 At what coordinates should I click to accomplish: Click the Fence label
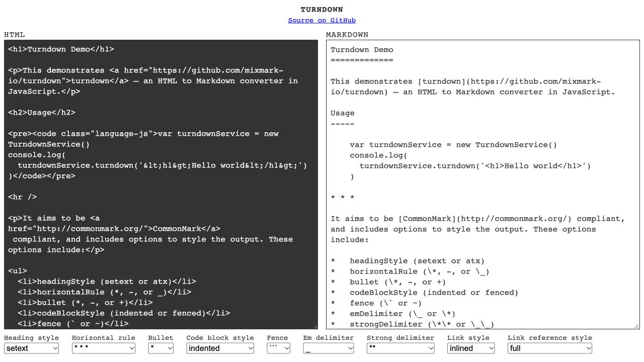click(278, 338)
